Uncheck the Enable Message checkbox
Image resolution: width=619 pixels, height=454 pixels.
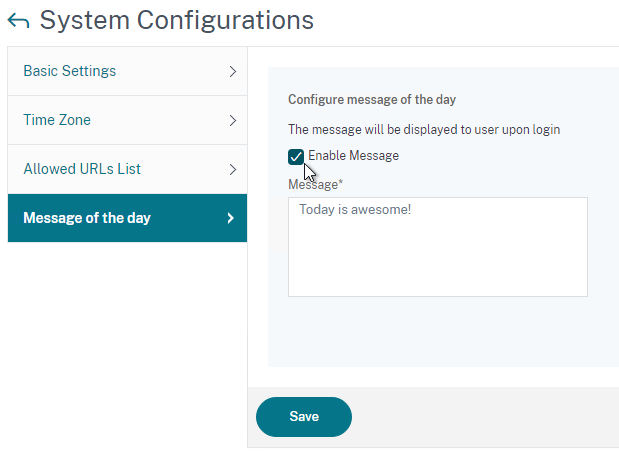pos(296,157)
